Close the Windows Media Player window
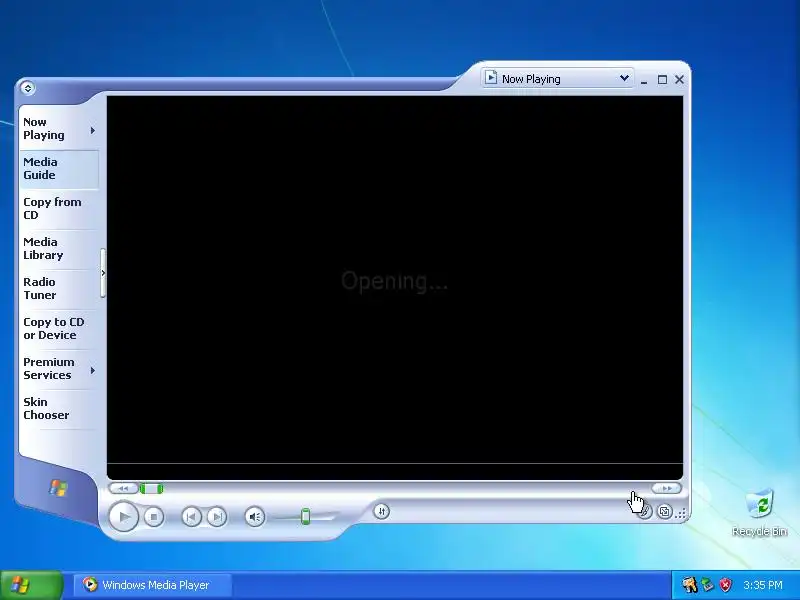The height and width of the screenshot is (600, 800). (x=680, y=80)
